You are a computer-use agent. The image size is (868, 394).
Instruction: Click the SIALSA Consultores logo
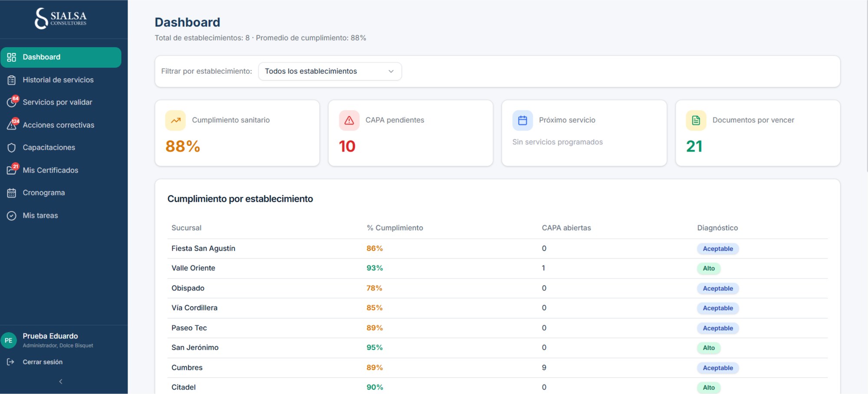61,18
